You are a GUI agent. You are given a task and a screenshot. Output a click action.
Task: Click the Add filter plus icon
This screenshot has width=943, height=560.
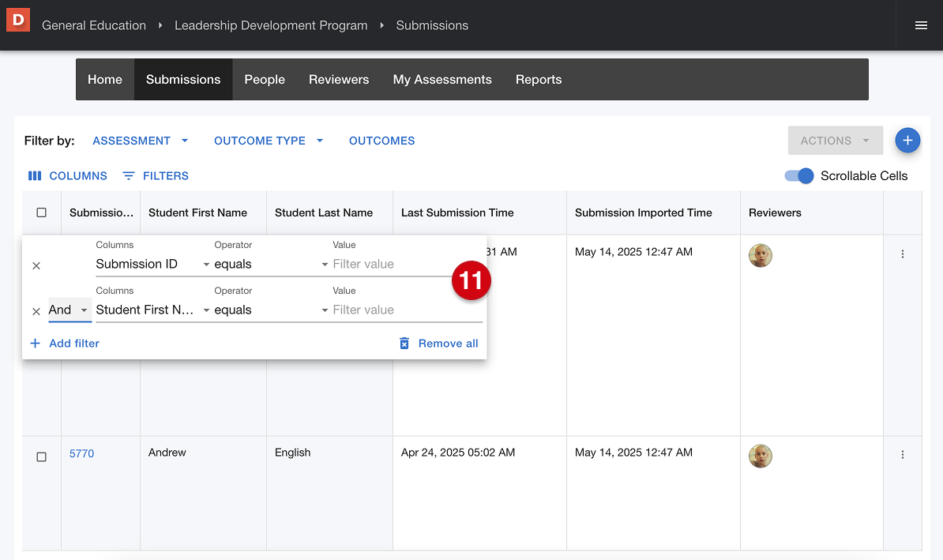(36, 344)
